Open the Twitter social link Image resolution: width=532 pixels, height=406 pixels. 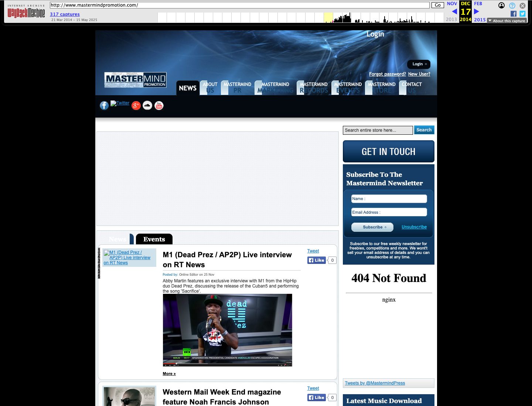[120, 103]
